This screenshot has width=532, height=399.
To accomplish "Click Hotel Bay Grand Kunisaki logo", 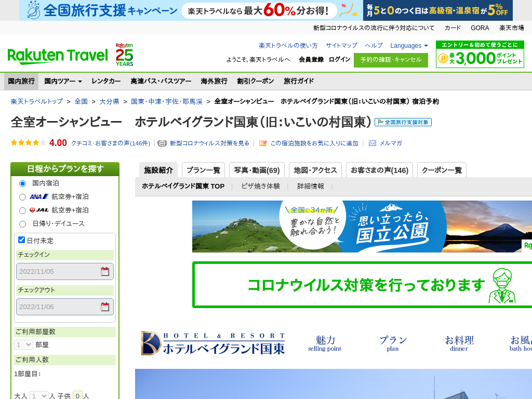I will (213, 343).
